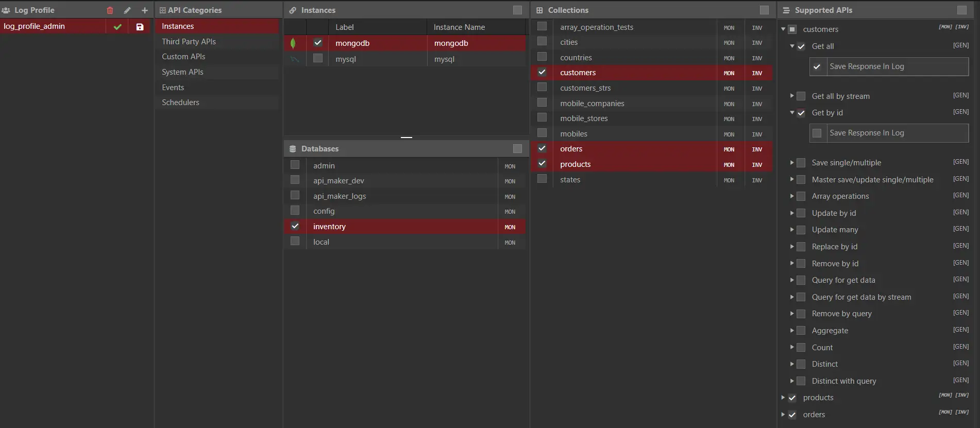This screenshot has width=980, height=428.
Task: Click the INV badge in the customers collection row
Action: click(757, 73)
